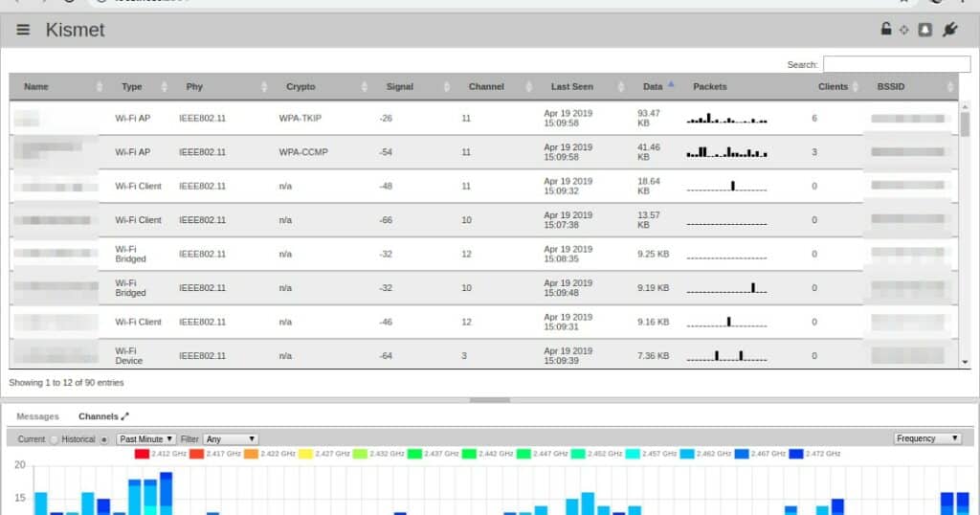Screen dimensions: 980x515
Task: Click the 13.57 KB data cell
Action: pyautogui.click(x=648, y=219)
